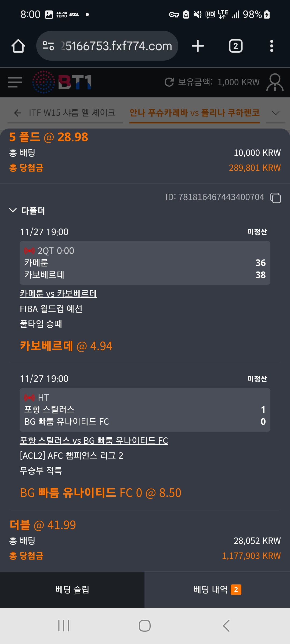Tap the site settings icon in the address bar
This screenshot has width=290, height=644.
[x=48, y=46]
